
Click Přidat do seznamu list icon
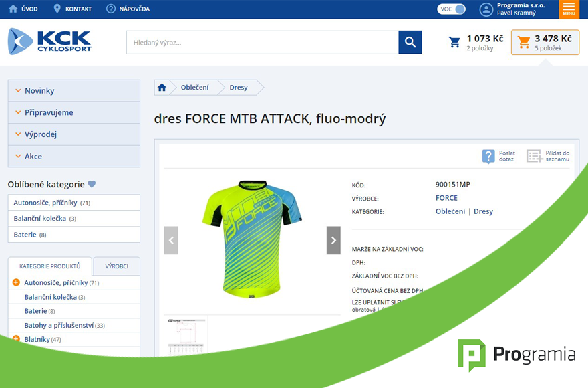point(535,156)
